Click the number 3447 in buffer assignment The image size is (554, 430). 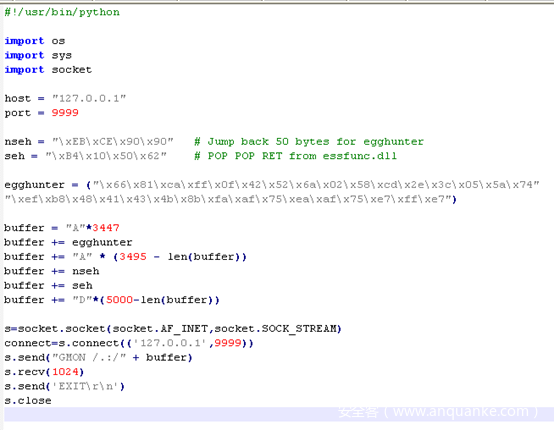[106, 228]
